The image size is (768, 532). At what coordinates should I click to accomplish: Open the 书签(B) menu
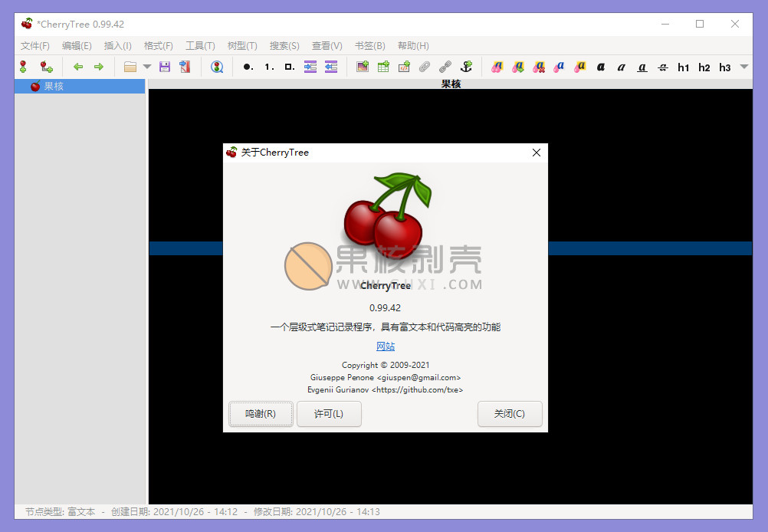(x=370, y=46)
